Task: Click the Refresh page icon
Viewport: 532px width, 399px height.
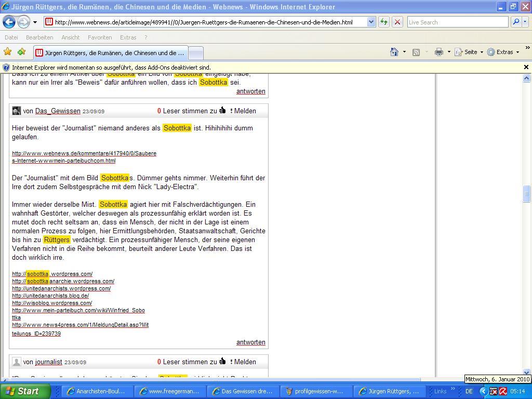Action: (x=384, y=22)
